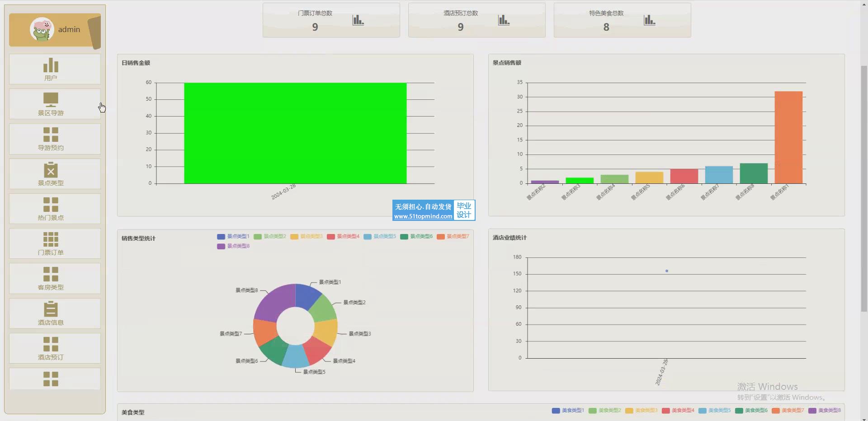Click the 日销售金额 chart title
Viewport: 868px width, 421px height.
coord(136,63)
